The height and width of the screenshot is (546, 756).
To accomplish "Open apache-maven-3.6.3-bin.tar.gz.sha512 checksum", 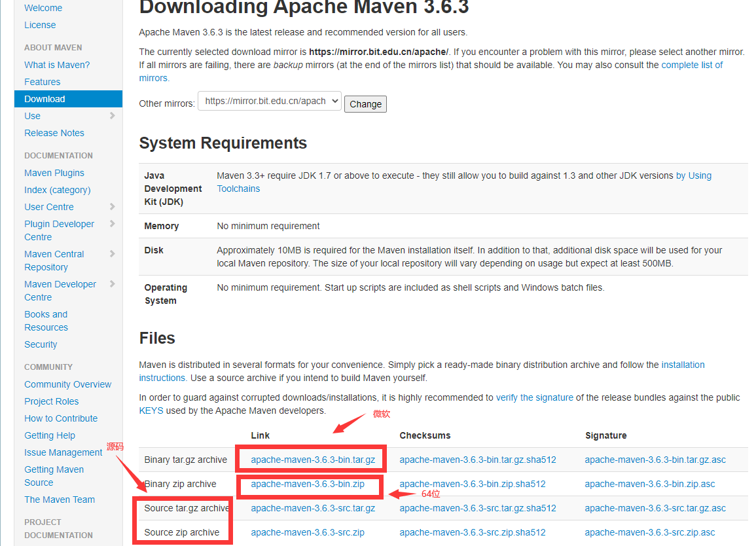I will pos(478,460).
